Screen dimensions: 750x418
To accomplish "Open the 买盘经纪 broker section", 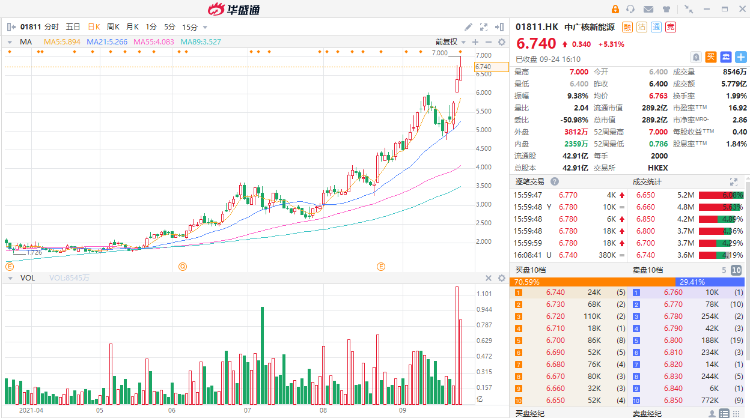I will (532, 412).
